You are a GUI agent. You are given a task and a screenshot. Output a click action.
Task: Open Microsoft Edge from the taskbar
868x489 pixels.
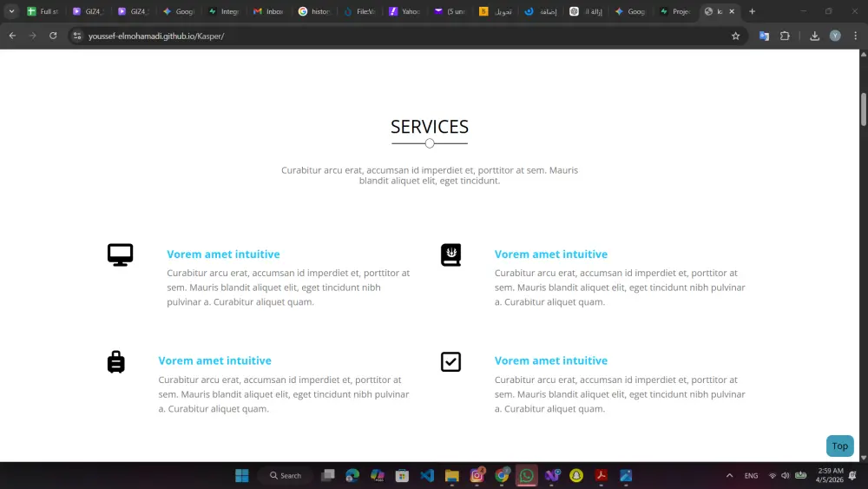(x=352, y=476)
